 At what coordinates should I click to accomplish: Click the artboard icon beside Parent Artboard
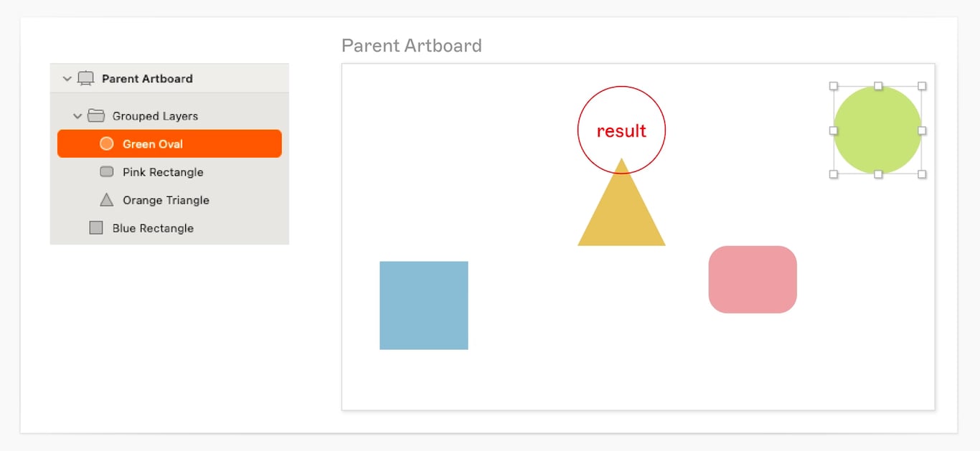(x=85, y=79)
